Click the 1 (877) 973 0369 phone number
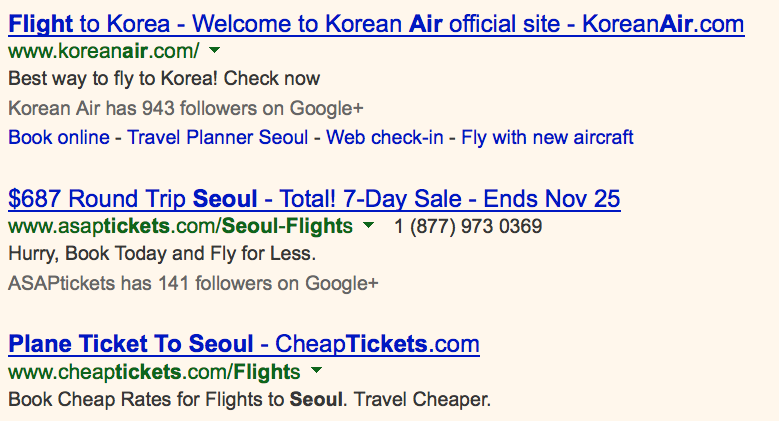 click(x=468, y=226)
